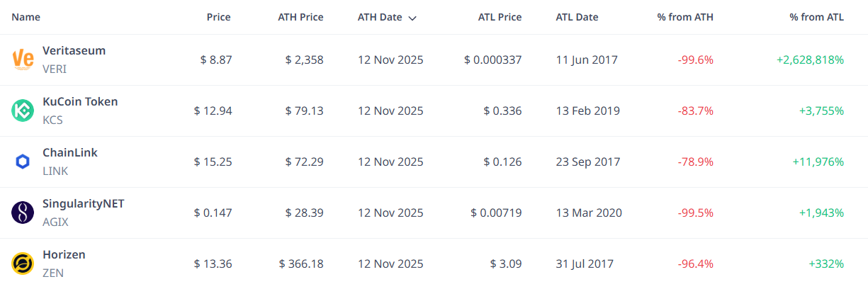Screen dimensions: 868x289
Task: Sort by Price column header
Action: (218, 17)
